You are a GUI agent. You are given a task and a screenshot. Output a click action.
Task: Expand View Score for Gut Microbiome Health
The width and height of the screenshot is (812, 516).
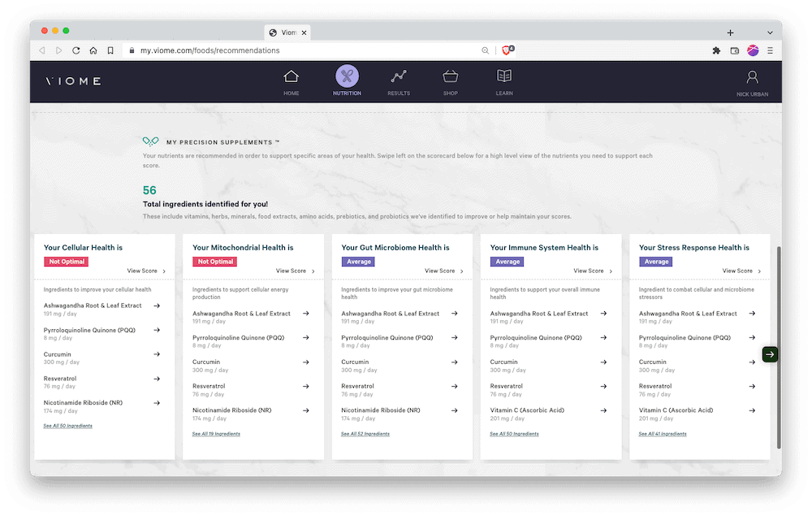(x=443, y=271)
